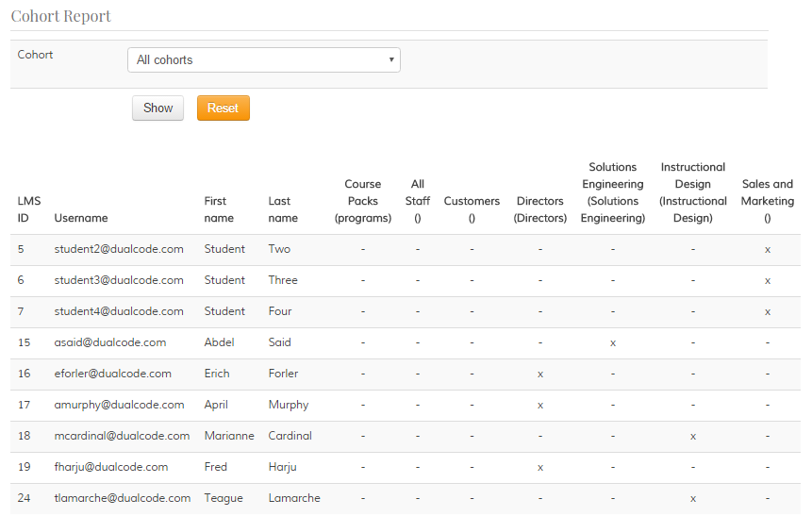Open LMS ID 19 link
The height and width of the screenshot is (516, 812).
click(24, 467)
